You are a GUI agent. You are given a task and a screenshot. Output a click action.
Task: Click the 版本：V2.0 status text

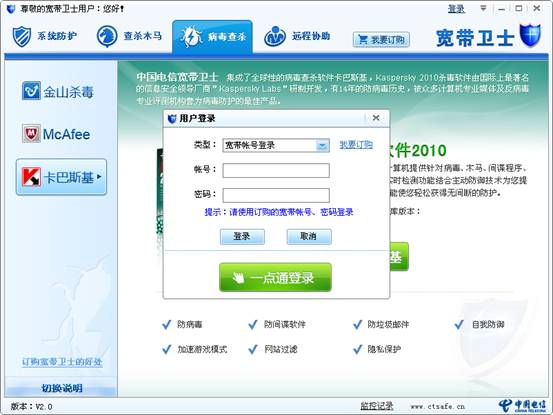coord(31,406)
